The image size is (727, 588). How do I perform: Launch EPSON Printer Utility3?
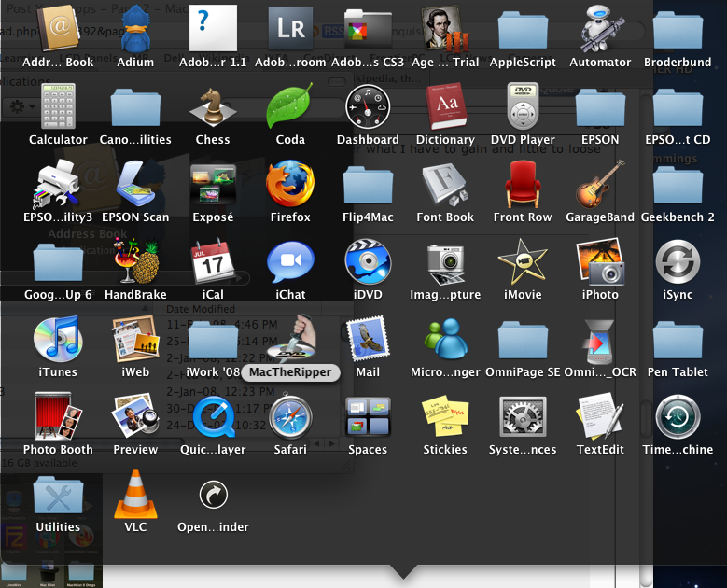pos(58,184)
